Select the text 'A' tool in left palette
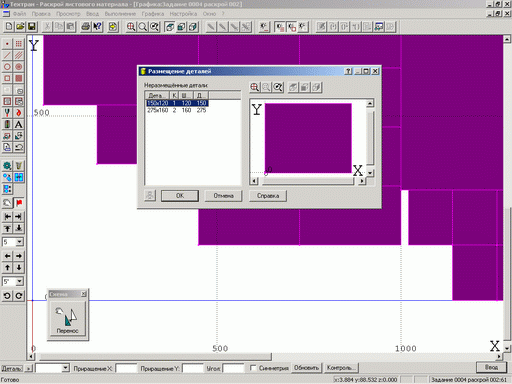512x384 pixels. 19,124
